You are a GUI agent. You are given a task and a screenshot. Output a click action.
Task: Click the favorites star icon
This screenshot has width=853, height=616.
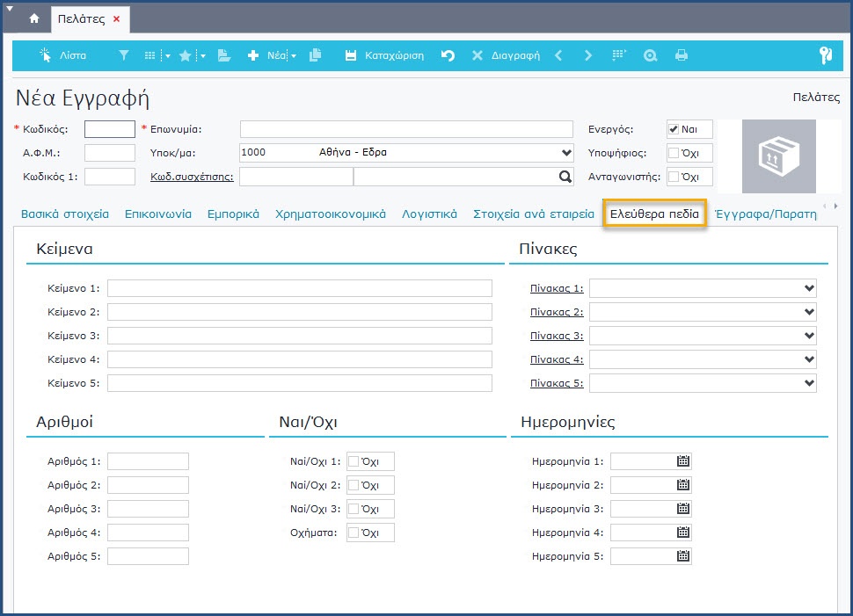(x=186, y=55)
